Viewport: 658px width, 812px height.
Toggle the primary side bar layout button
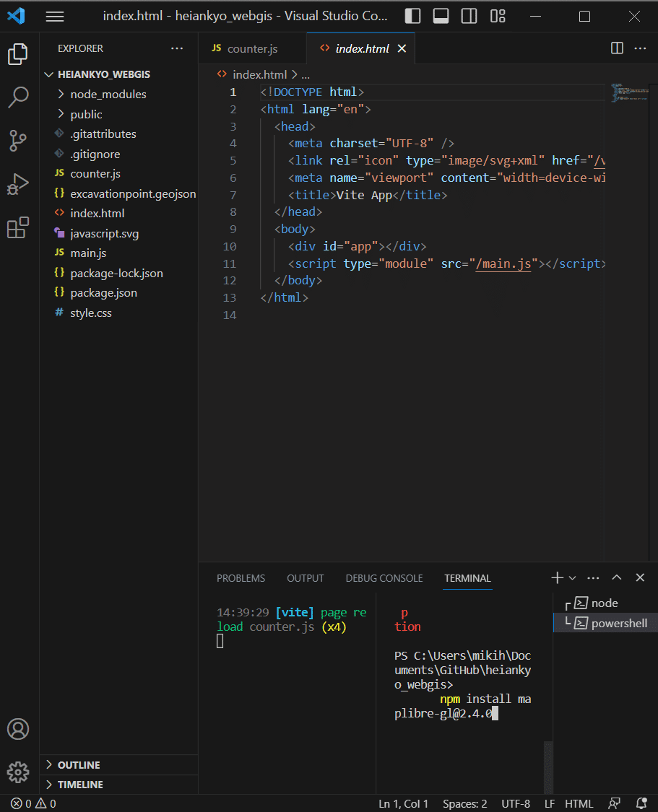coord(413,17)
